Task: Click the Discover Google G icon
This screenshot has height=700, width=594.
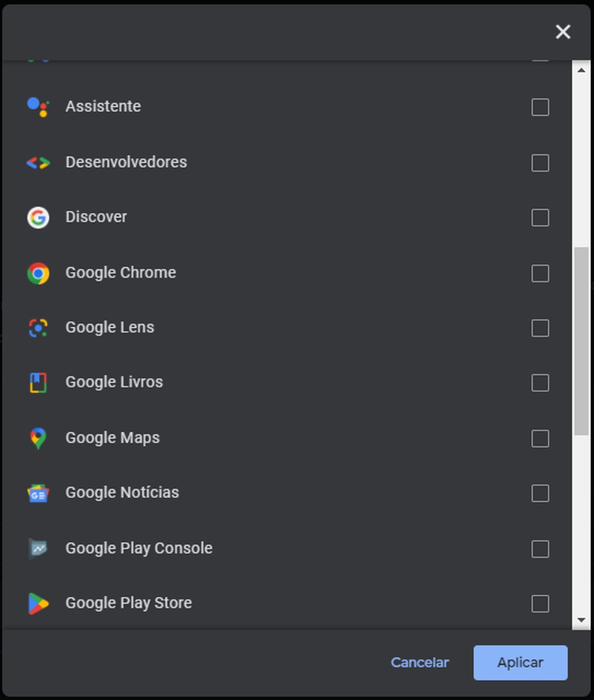Action: click(x=38, y=217)
